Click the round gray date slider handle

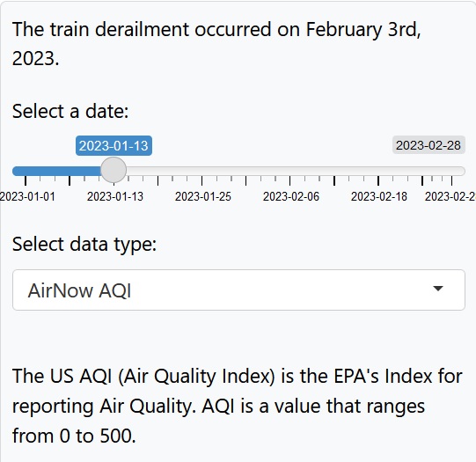point(114,170)
